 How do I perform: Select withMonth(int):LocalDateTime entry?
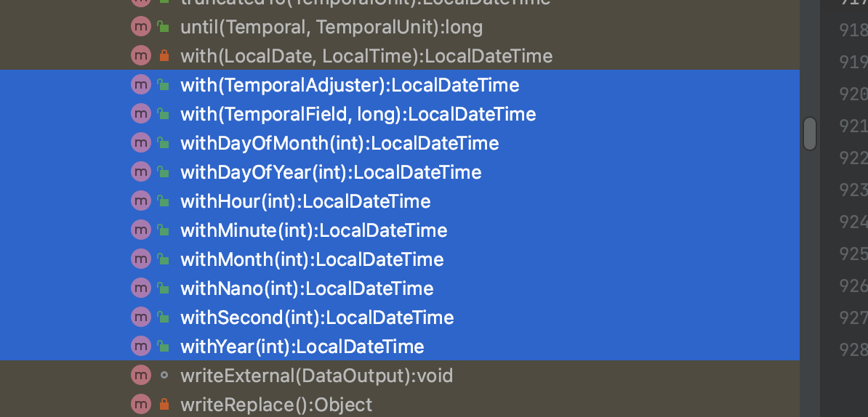tap(312, 259)
